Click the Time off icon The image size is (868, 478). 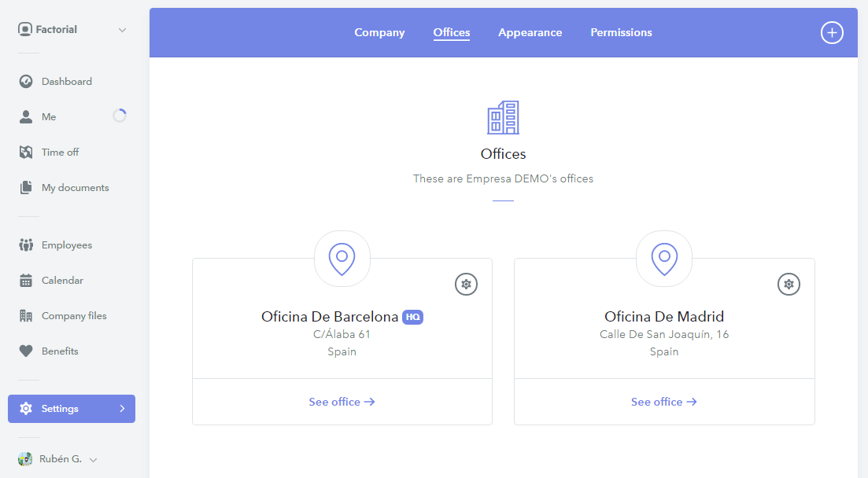[x=26, y=153]
